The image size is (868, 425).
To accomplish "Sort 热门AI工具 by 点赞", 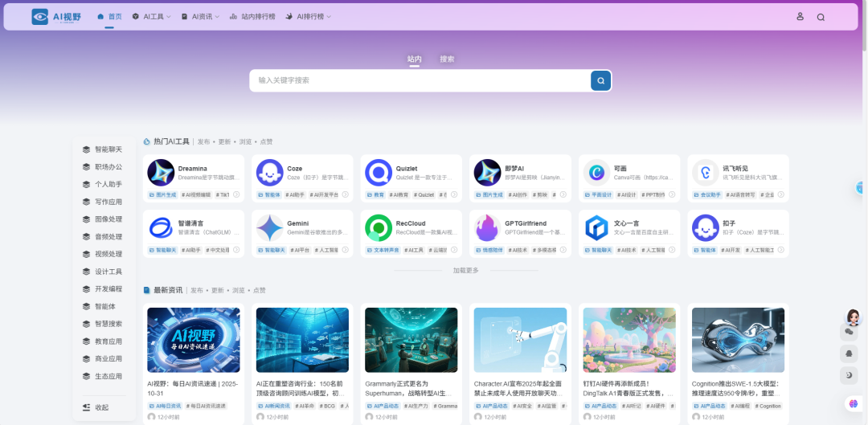I will tap(266, 141).
